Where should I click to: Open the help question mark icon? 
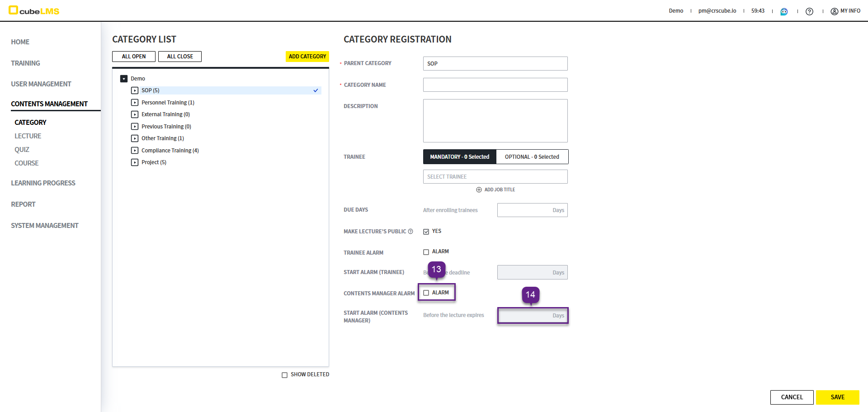coord(809,11)
